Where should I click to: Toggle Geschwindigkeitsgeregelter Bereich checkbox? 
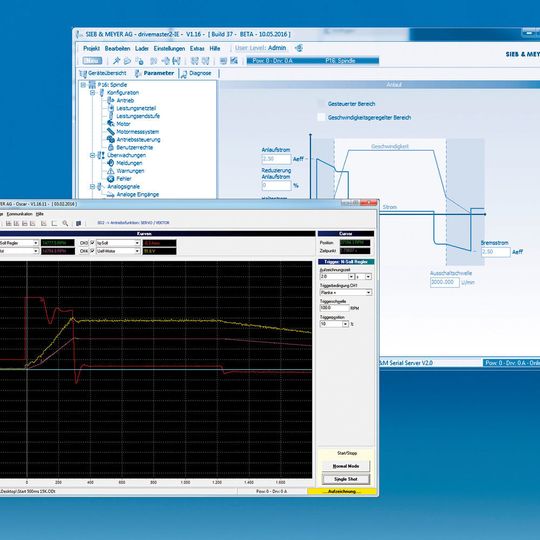tap(321, 117)
